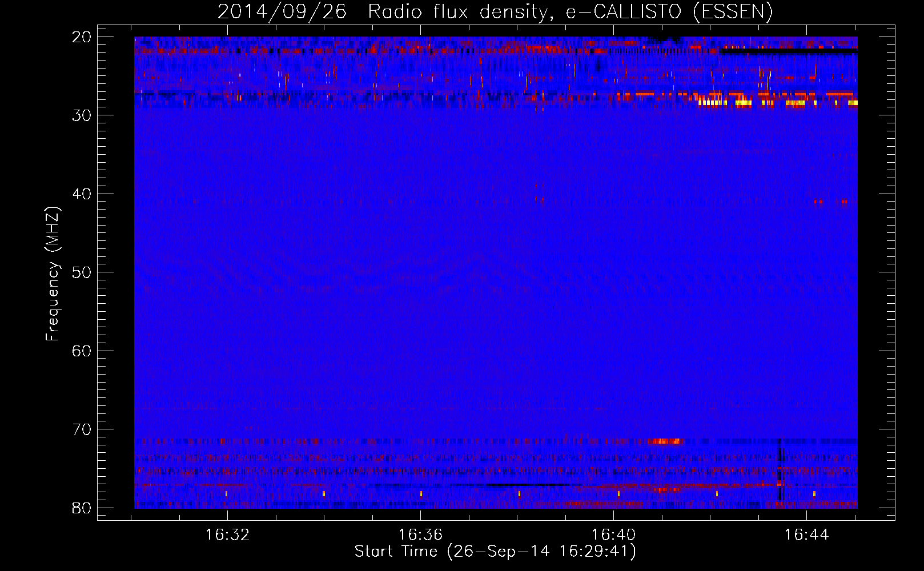
Task: Click the time tick label '16:32'
Action: [227, 534]
